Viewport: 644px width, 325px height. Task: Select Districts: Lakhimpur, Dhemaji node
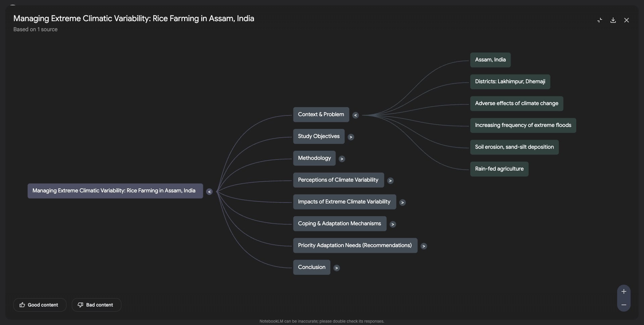tap(510, 82)
